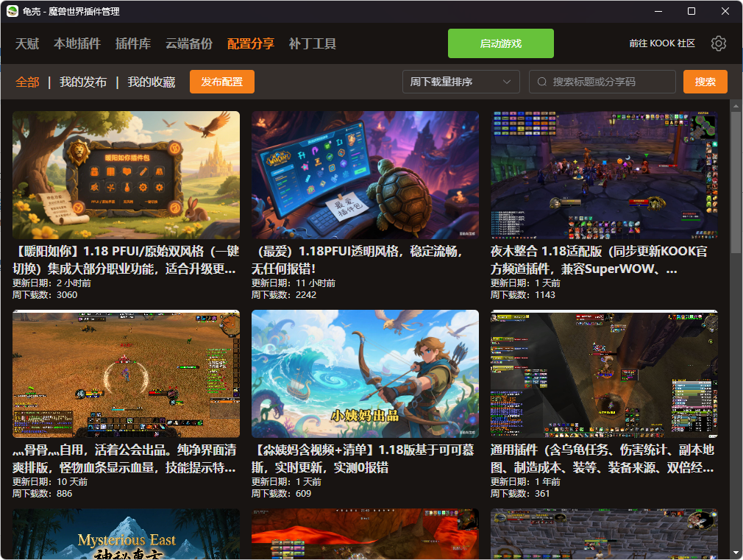Maximize the 龟壳 window
The height and width of the screenshot is (560, 743).
(x=692, y=11)
